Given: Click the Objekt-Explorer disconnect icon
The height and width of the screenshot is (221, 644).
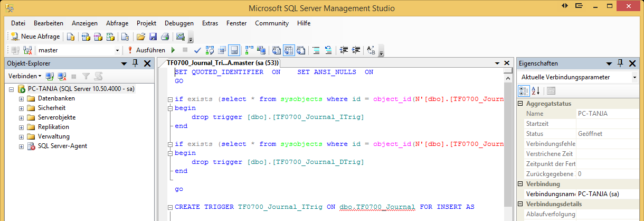Looking at the screenshot, I should tap(62, 76).
